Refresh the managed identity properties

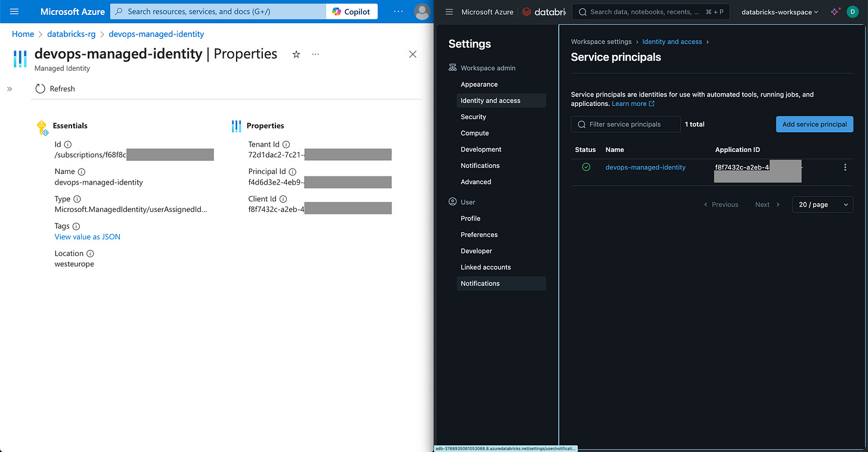55,89
